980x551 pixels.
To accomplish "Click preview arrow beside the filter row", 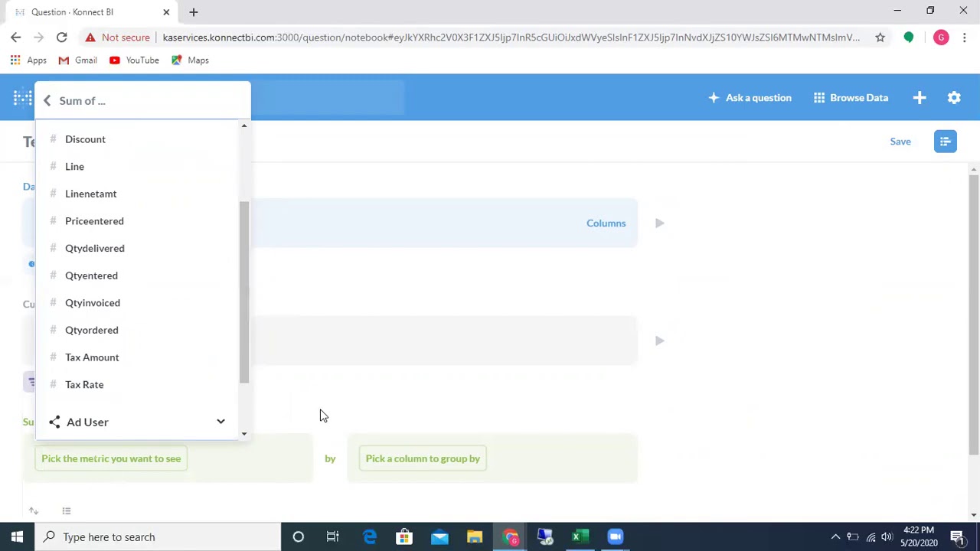I will coord(659,341).
